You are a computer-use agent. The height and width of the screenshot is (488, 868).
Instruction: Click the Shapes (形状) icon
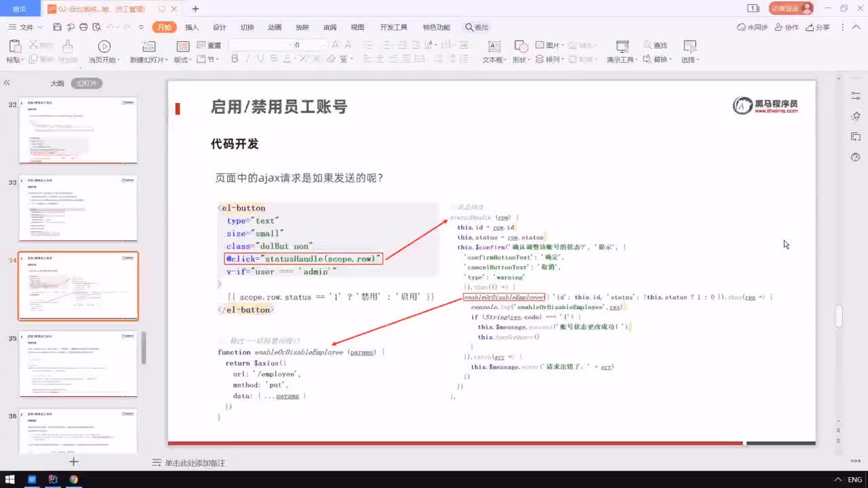521,47
